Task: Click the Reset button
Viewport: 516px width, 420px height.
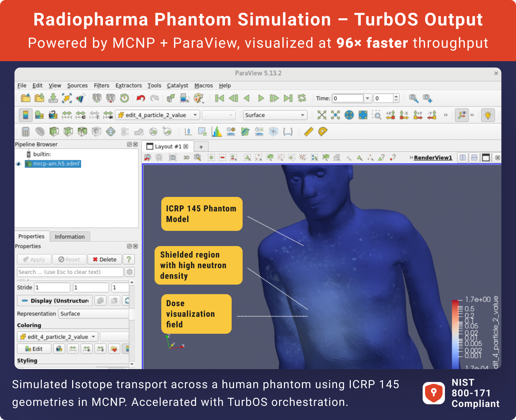Action: point(69,259)
